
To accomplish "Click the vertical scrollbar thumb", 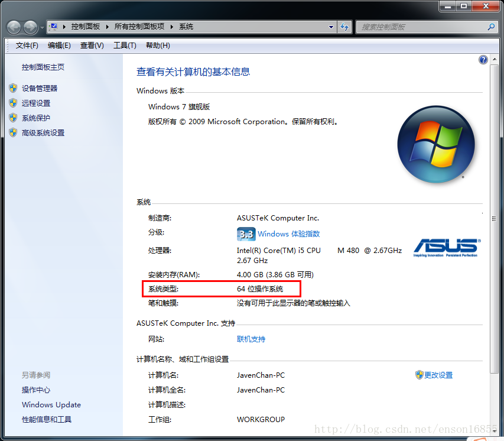I will (x=495, y=219).
